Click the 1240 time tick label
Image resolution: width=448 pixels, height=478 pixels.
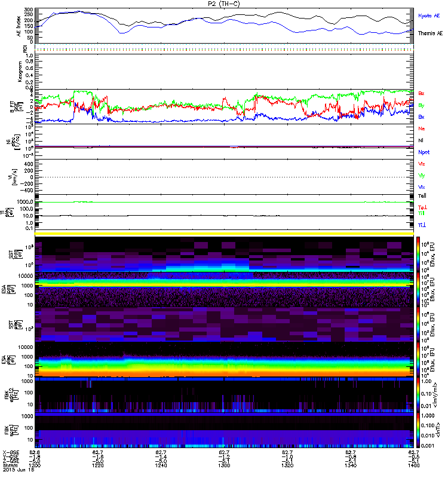coord(161,465)
